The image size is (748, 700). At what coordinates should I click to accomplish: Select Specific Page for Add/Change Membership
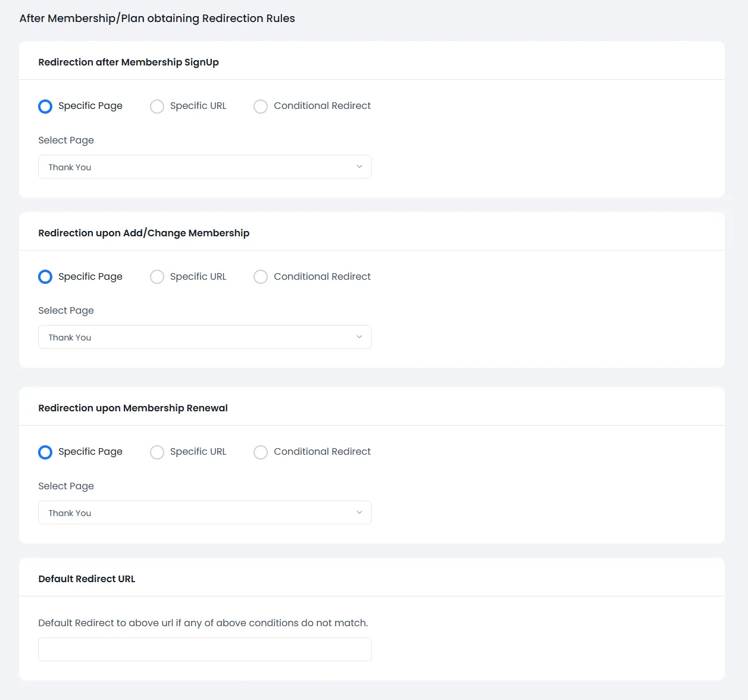45,277
